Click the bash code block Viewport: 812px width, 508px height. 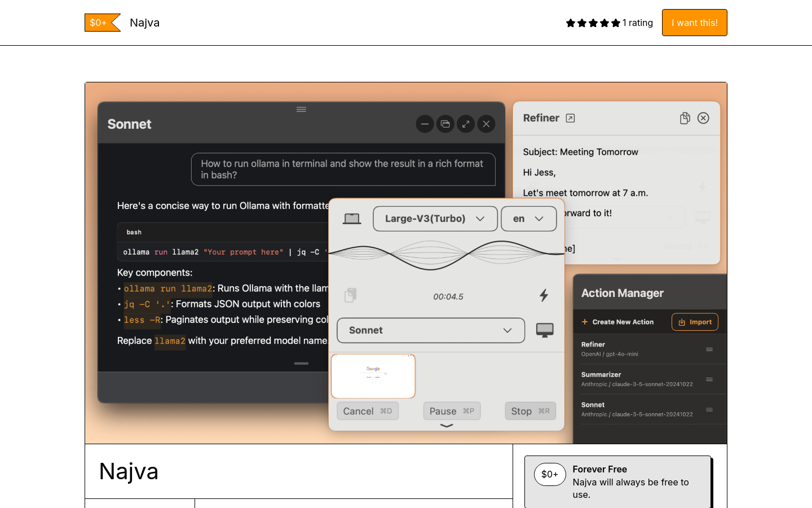(x=223, y=242)
